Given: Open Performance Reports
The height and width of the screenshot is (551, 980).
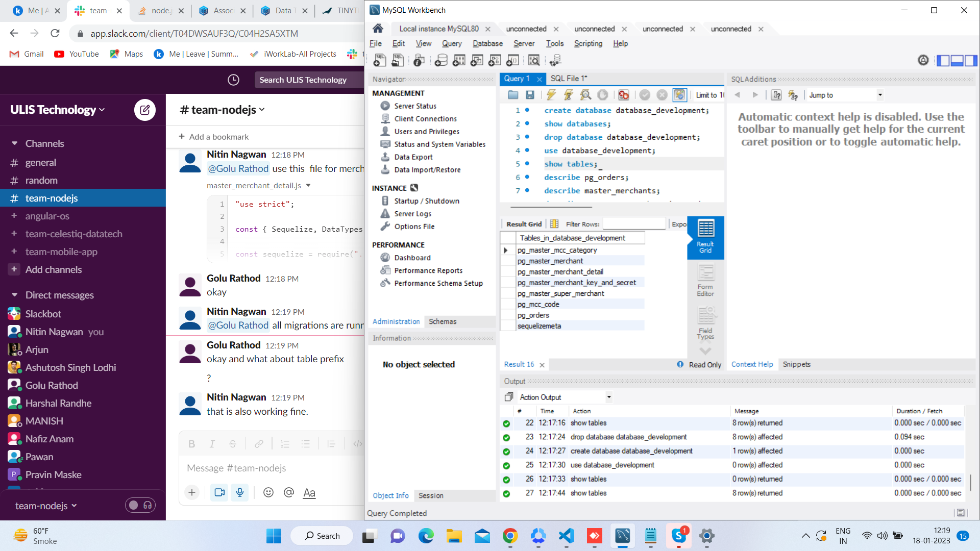Looking at the screenshot, I should (x=428, y=270).
